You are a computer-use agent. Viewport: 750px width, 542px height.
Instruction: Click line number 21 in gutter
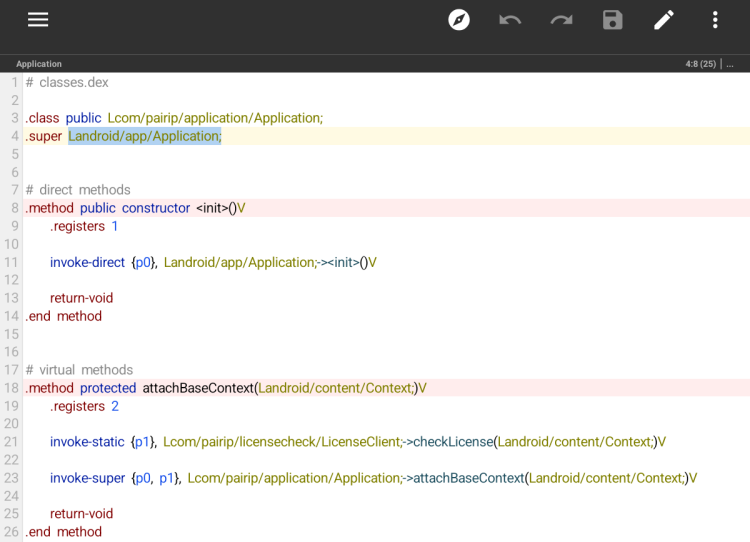tap(11, 442)
